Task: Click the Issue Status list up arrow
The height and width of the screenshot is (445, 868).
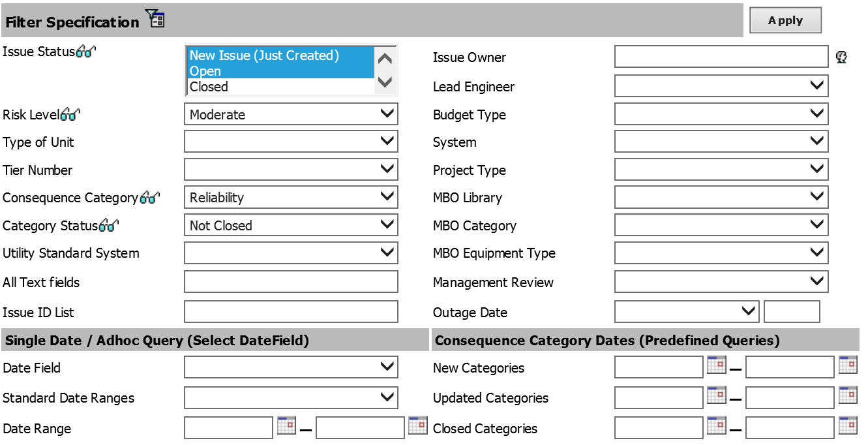Action: [x=385, y=59]
